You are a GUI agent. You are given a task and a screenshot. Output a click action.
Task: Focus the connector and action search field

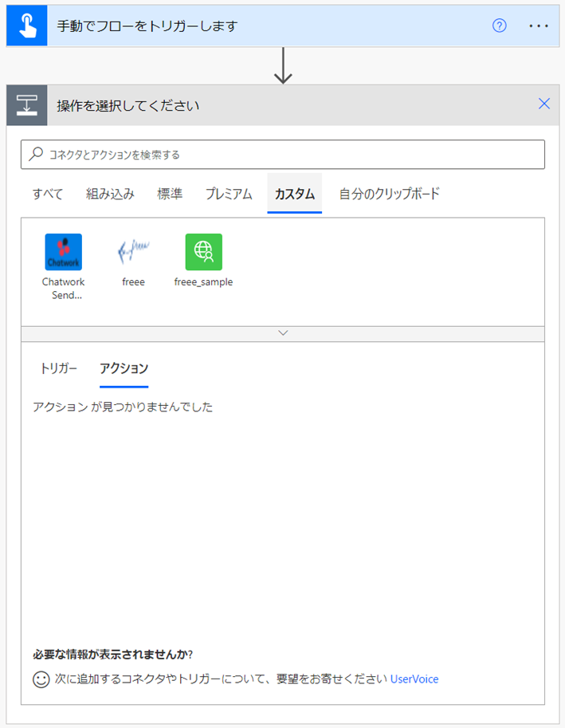point(283,154)
